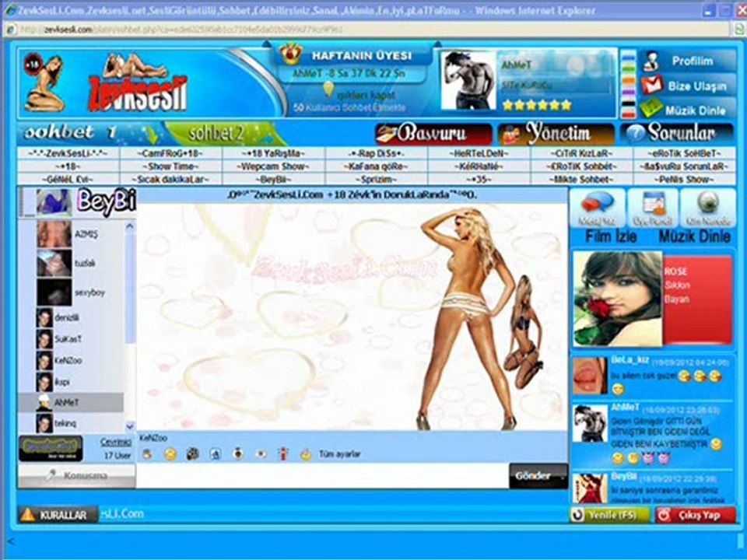The image size is (747, 560).
Task: Select the ~CamFRoG+18~ room
Action: point(171,153)
